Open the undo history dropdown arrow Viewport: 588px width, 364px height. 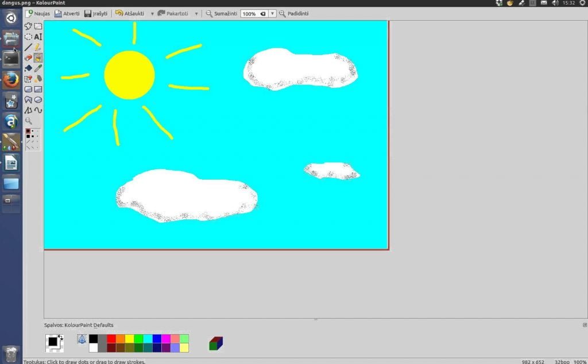point(152,14)
